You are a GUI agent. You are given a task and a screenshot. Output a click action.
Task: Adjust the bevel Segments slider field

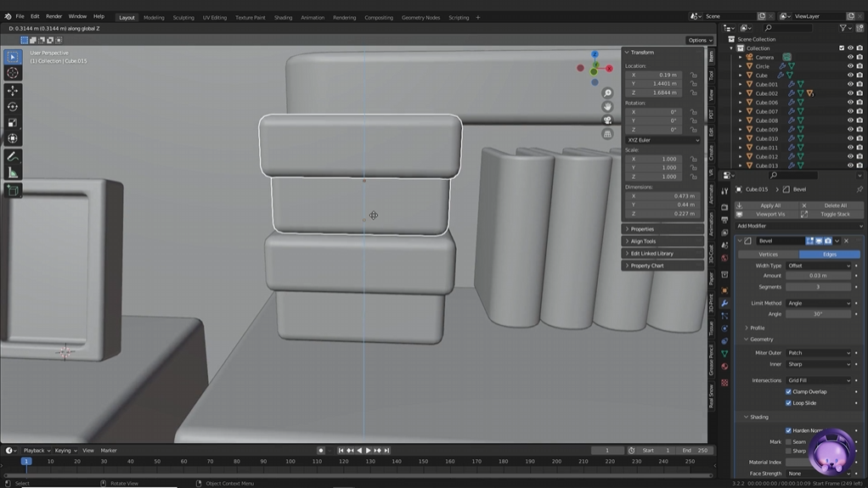coord(818,287)
